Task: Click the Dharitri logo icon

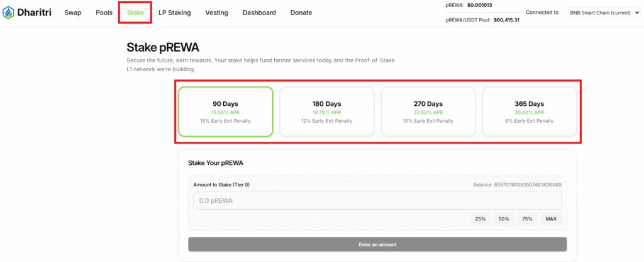Action: [9, 13]
